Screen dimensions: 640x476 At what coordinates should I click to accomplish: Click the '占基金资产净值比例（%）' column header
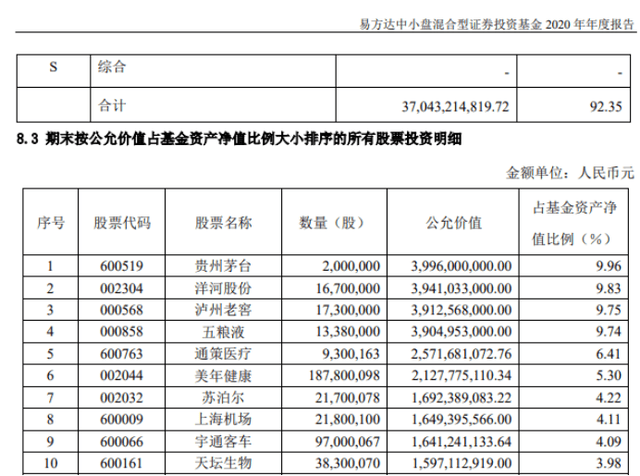click(574, 223)
